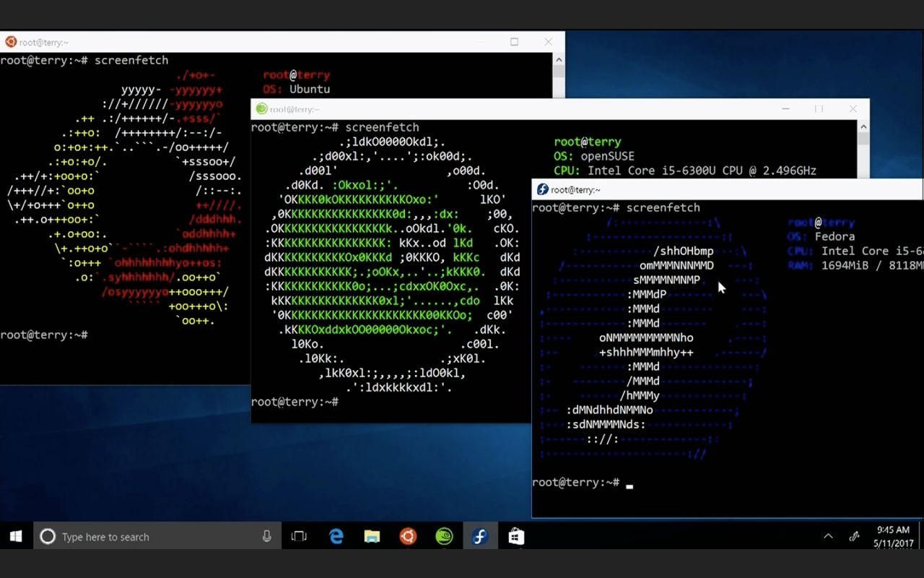Activate the Cortana microphone in the search bar
Screen dimensions: 924x578
coord(267,536)
